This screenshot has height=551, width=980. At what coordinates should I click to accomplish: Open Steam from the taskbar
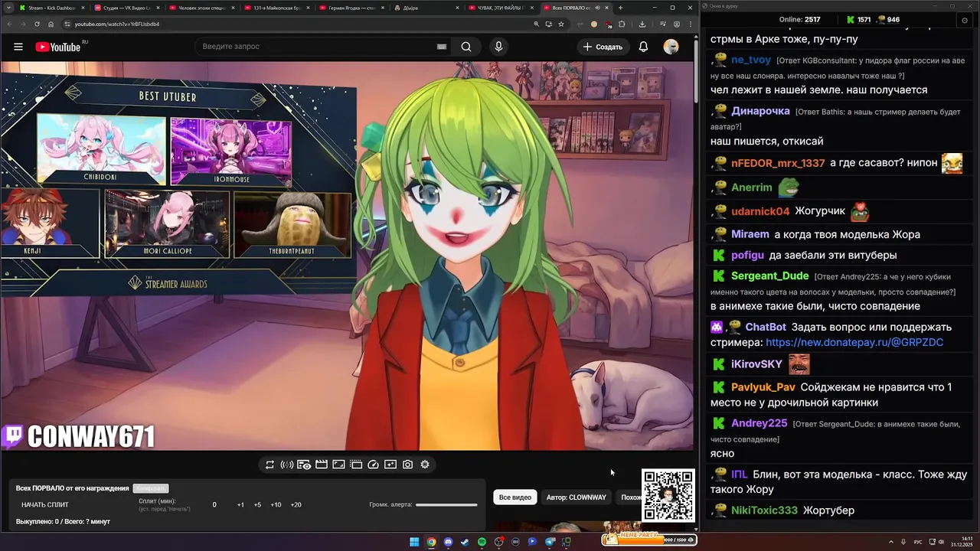point(465,542)
